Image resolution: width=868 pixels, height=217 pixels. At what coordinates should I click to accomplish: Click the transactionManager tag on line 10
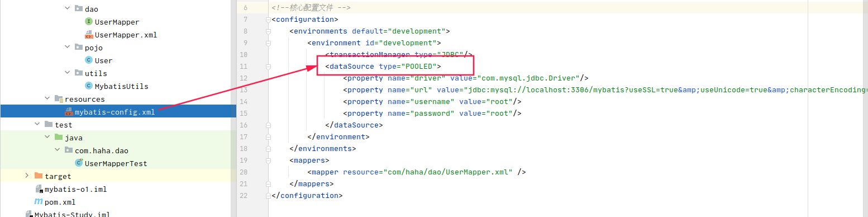(399, 55)
